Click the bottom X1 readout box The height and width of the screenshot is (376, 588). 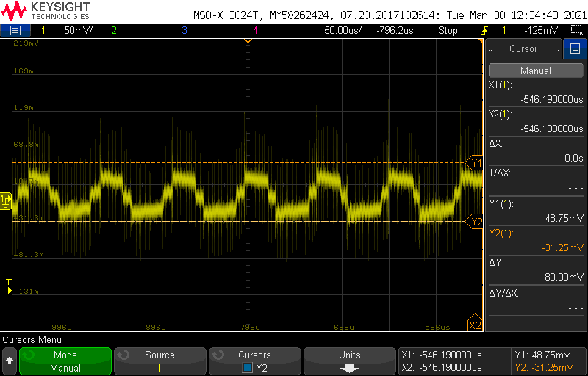tap(442, 355)
